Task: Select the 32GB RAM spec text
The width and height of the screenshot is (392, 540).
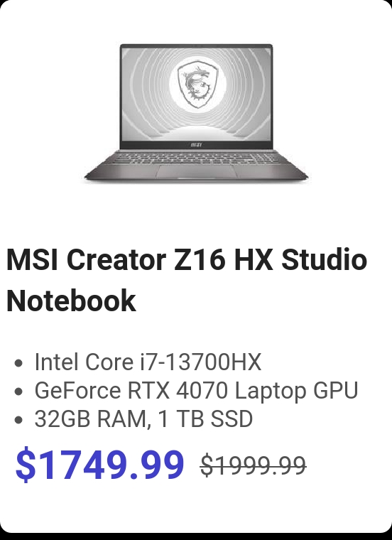Action: coord(92,418)
